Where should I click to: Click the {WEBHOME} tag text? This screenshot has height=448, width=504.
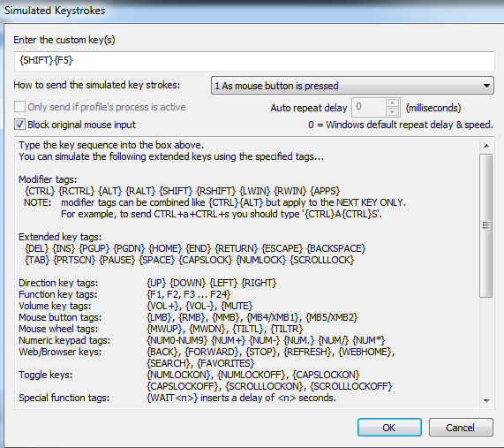click(x=365, y=352)
